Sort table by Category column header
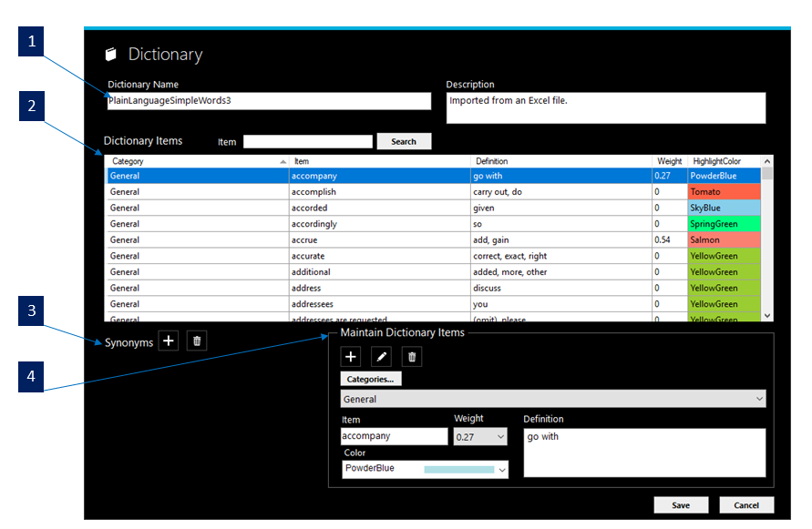The height and width of the screenshot is (529, 812). 197,161
